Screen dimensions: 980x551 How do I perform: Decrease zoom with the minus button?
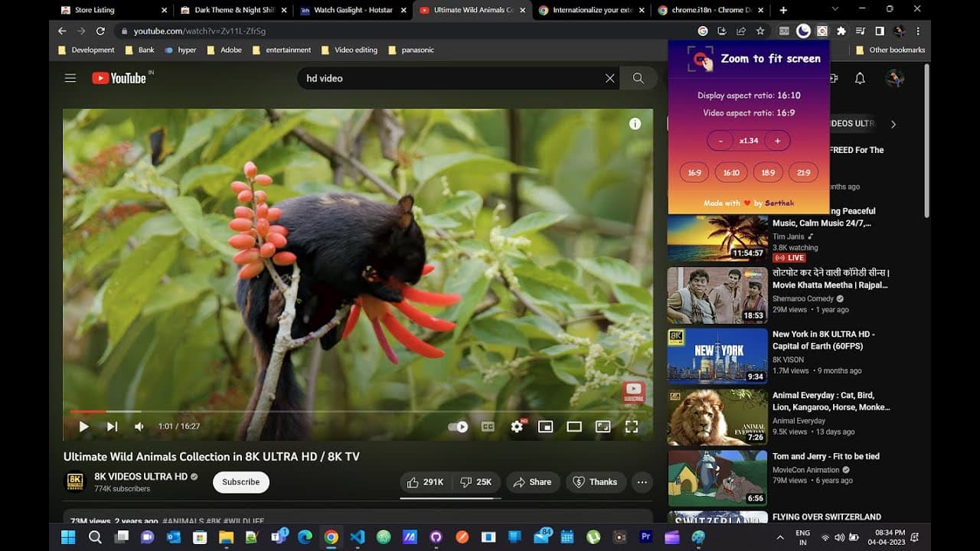pyautogui.click(x=720, y=141)
